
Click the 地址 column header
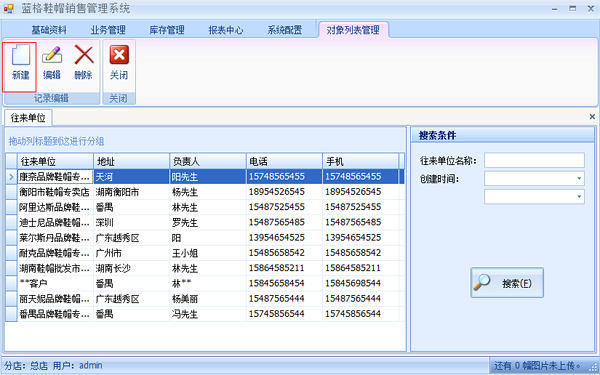coord(132,161)
